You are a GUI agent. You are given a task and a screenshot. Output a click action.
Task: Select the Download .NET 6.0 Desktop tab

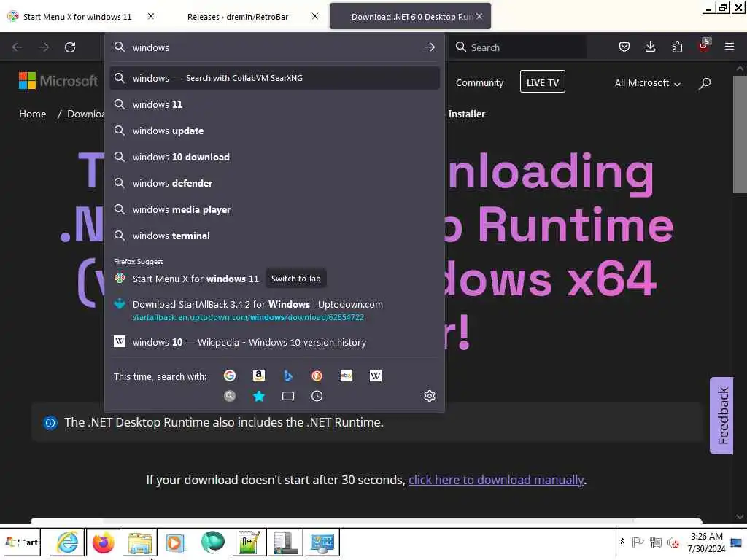tap(410, 17)
